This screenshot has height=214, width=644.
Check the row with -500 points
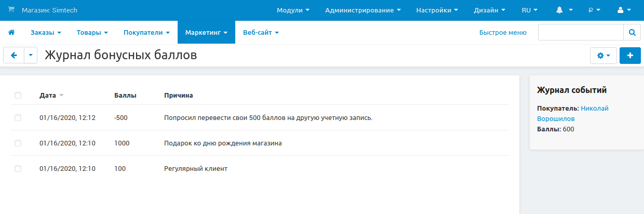point(18,118)
